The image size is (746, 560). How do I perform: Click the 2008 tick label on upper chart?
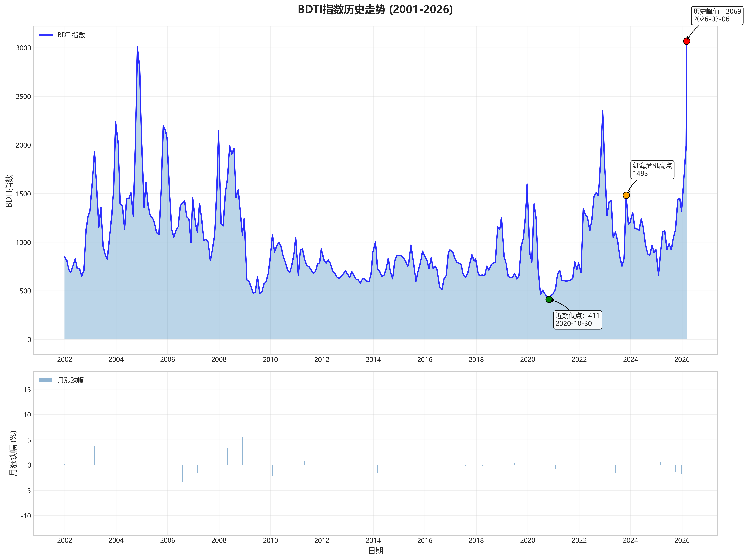click(x=219, y=360)
